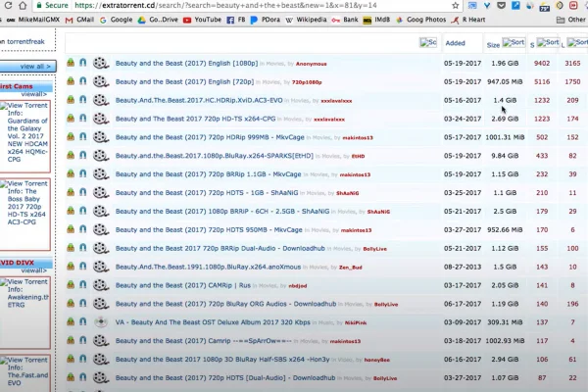Click the magnet link icon for the 720p English row
The height and width of the screenshot is (392, 588).
coord(83,81)
